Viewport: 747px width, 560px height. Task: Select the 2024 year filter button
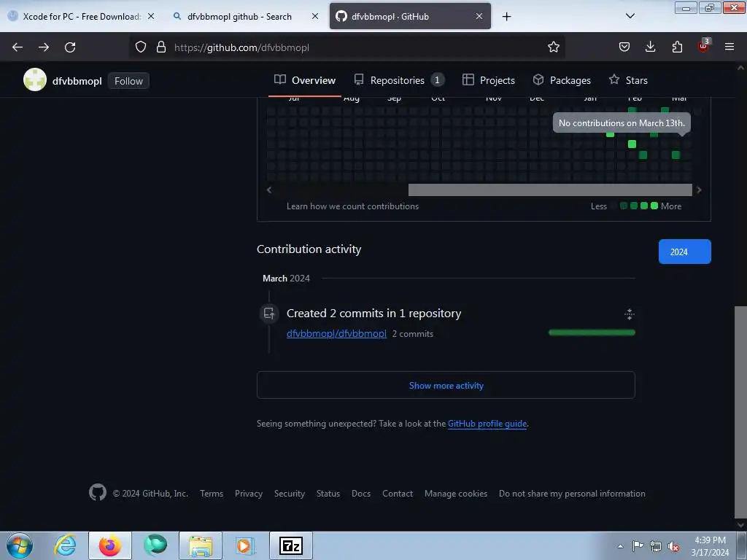tap(684, 252)
